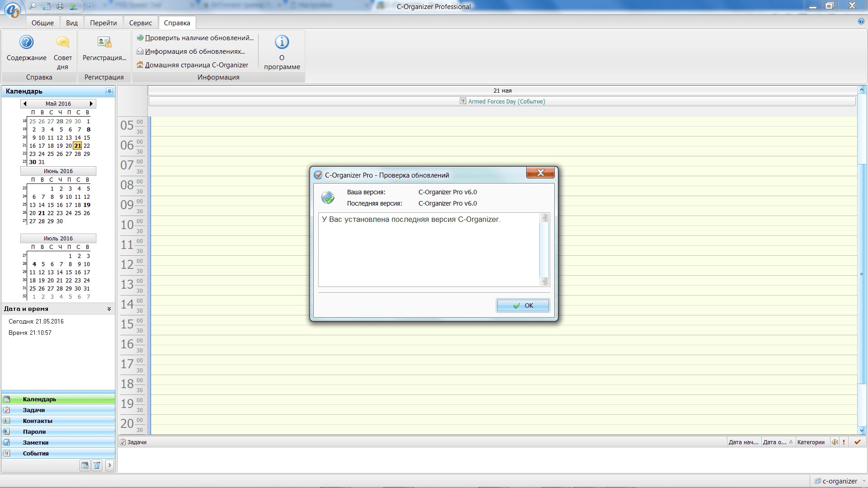Select the Справка ribbon tab
Image resolution: width=868 pixels, height=488 pixels.
tap(177, 23)
